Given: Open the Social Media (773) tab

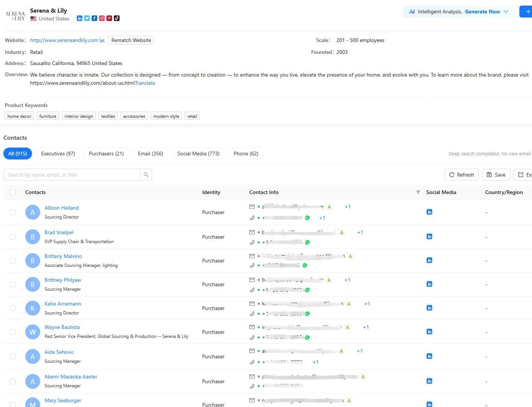Looking at the screenshot, I should (x=199, y=154).
